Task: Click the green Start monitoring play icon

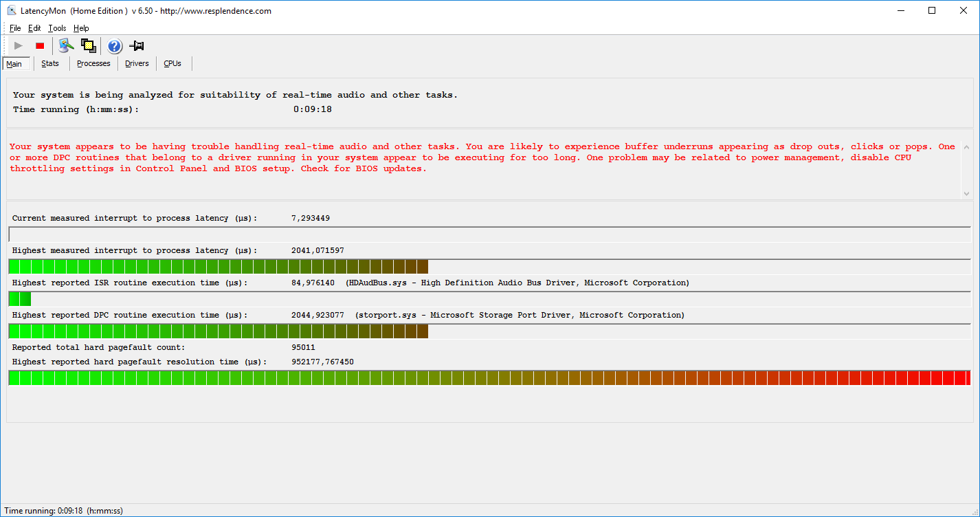Action: [19, 46]
